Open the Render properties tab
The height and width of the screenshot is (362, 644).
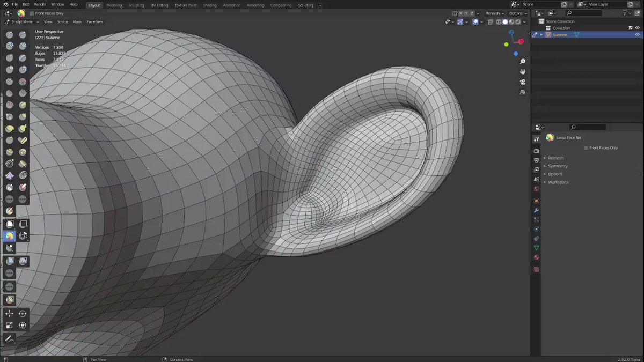[536, 151]
